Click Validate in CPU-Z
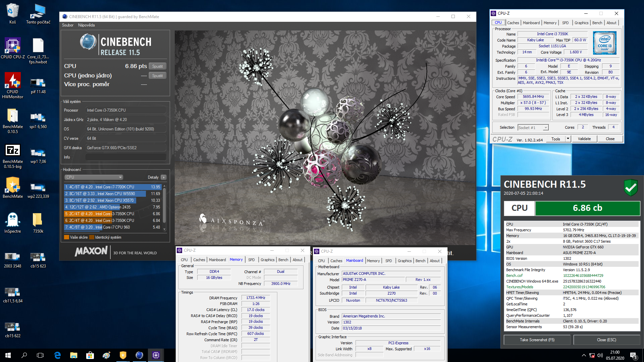Viewport: 644px width, 362px height. (584, 139)
